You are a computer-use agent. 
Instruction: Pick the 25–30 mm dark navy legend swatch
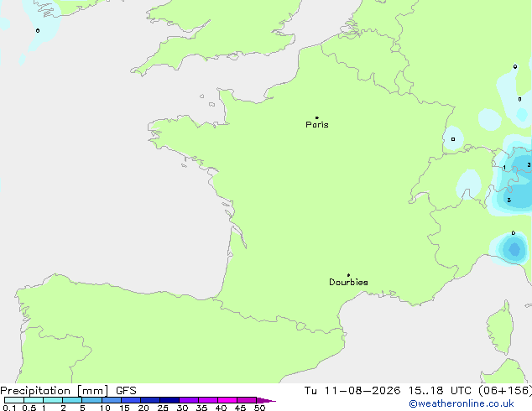[170, 400]
